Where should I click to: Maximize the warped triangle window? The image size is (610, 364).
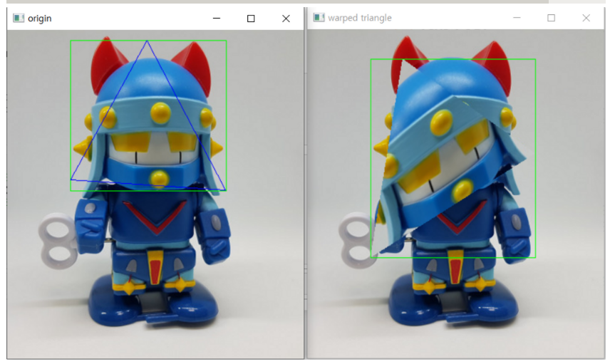click(552, 18)
